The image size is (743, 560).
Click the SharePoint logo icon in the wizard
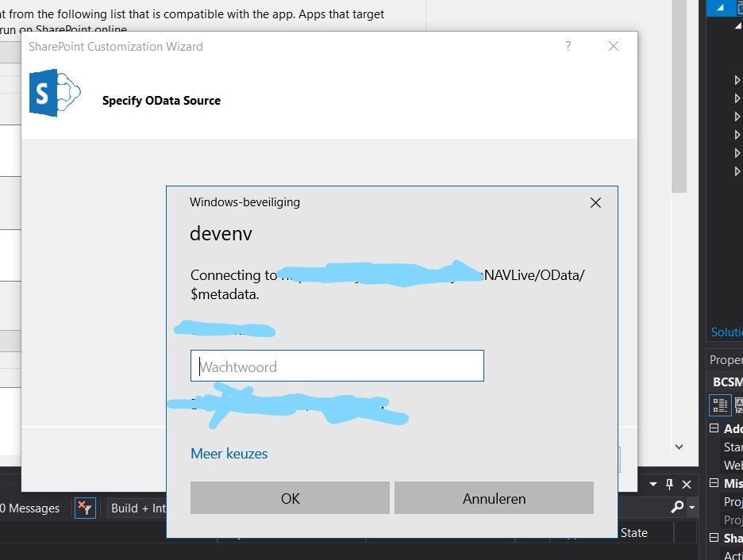click(x=55, y=93)
